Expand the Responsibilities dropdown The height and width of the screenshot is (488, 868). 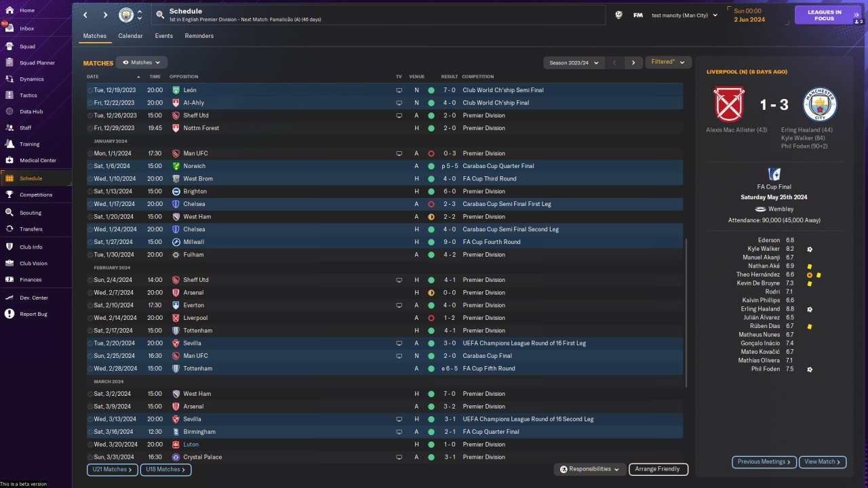point(589,469)
